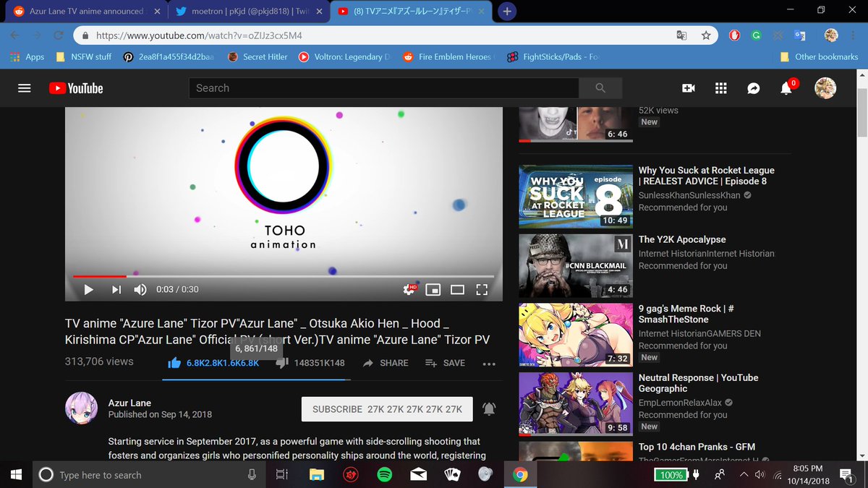The height and width of the screenshot is (488, 868).
Task: Share the video
Action: click(386, 363)
